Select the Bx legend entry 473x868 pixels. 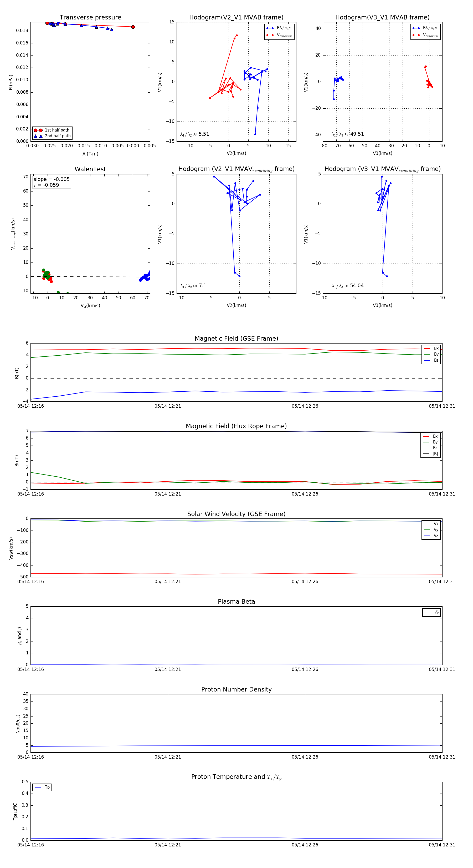[431, 349]
